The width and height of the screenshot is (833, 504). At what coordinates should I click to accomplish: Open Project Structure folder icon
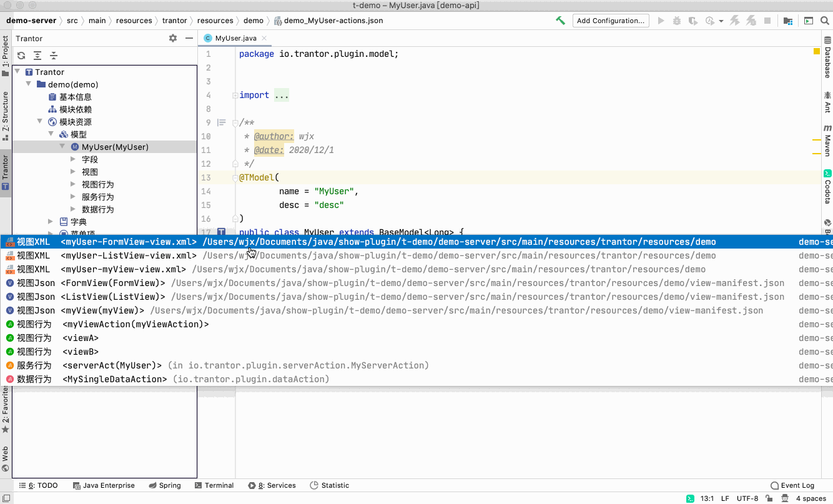788,21
